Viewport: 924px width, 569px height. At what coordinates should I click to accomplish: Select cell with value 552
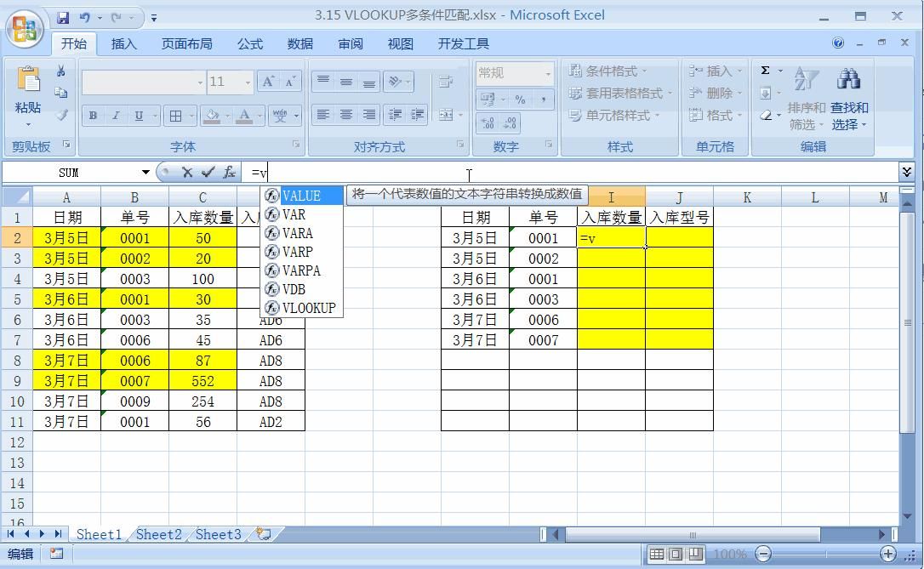[x=202, y=381]
